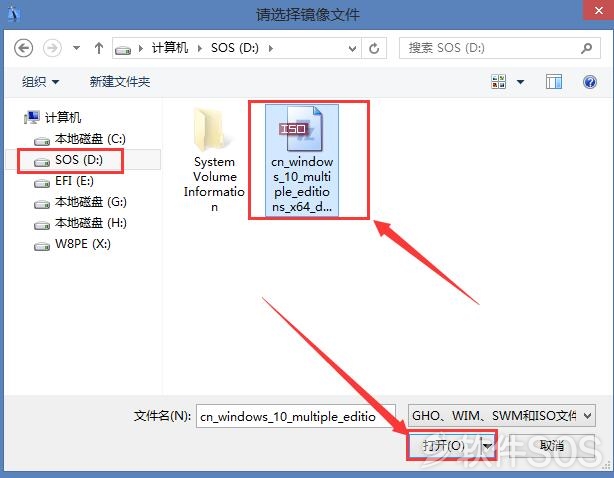Viewport: 614px width, 478px height.
Task: Select 计算机 in the address bar path
Action: (x=170, y=48)
